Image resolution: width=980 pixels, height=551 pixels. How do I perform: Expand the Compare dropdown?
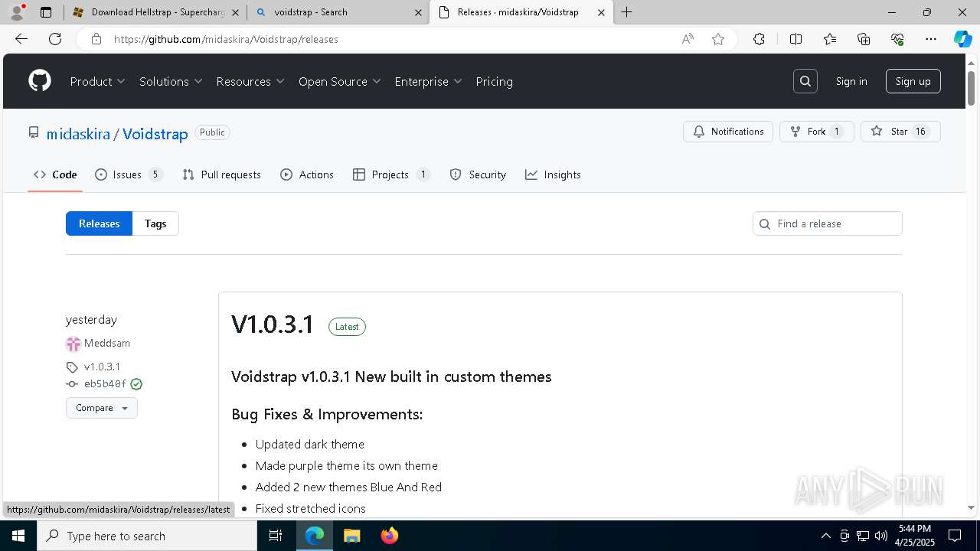tap(102, 408)
